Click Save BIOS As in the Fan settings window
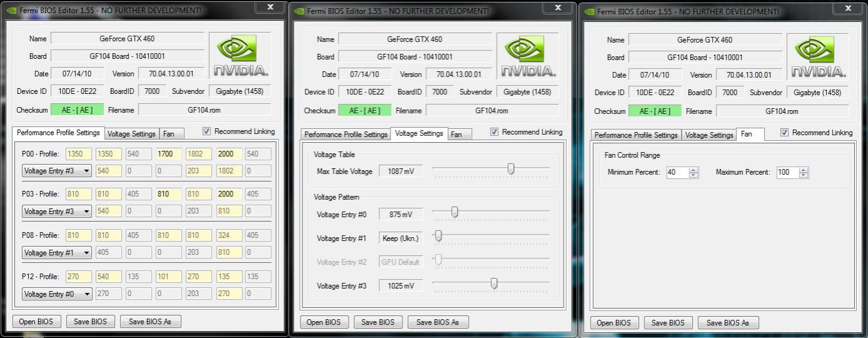The image size is (868, 338). coord(728,323)
